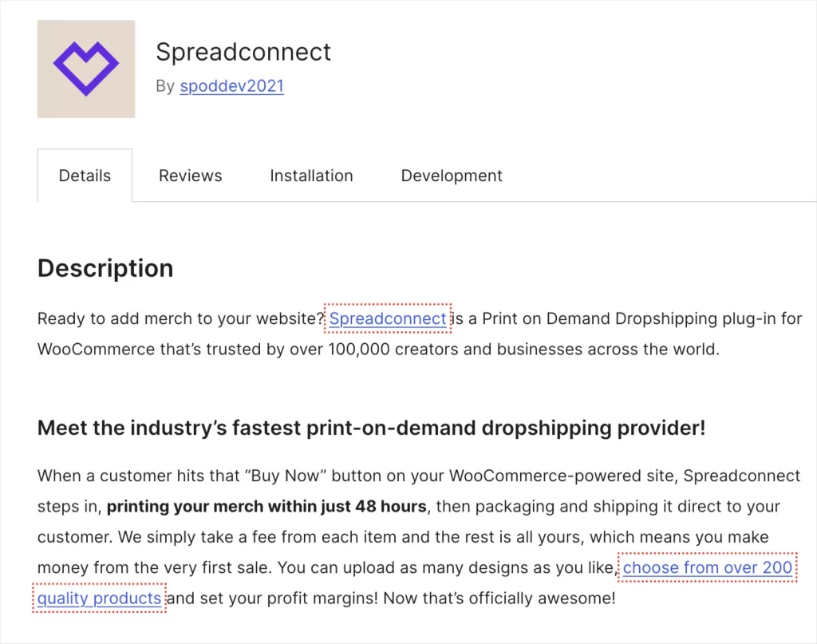The height and width of the screenshot is (644, 817).
Task: Open the Spreadconnect link in the description
Action: [x=388, y=318]
